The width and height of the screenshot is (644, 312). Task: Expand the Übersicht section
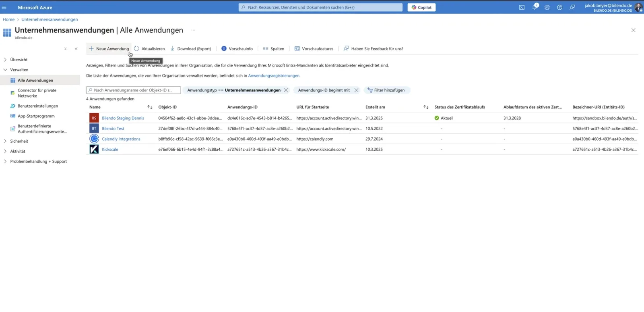[16, 60]
